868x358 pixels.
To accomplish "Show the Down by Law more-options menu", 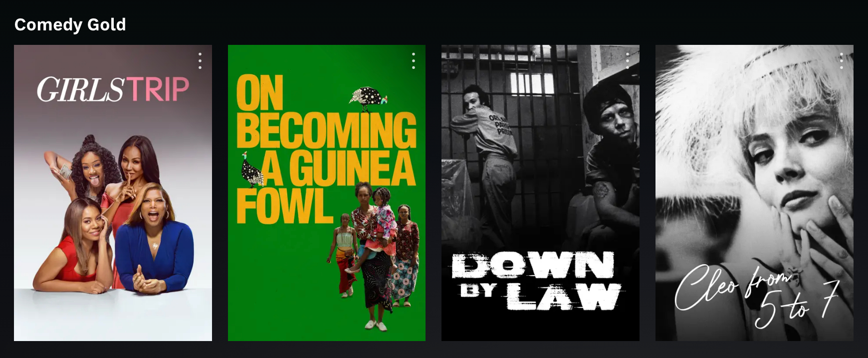I will click(628, 61).
